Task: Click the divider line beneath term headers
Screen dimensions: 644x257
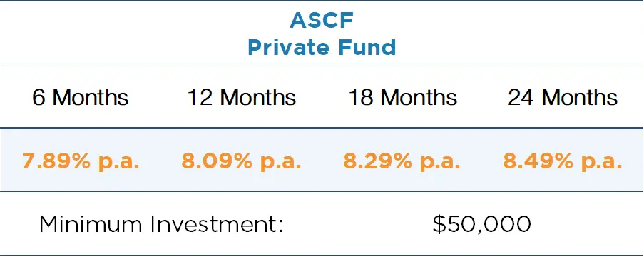Action: click(x=322, y=128)
